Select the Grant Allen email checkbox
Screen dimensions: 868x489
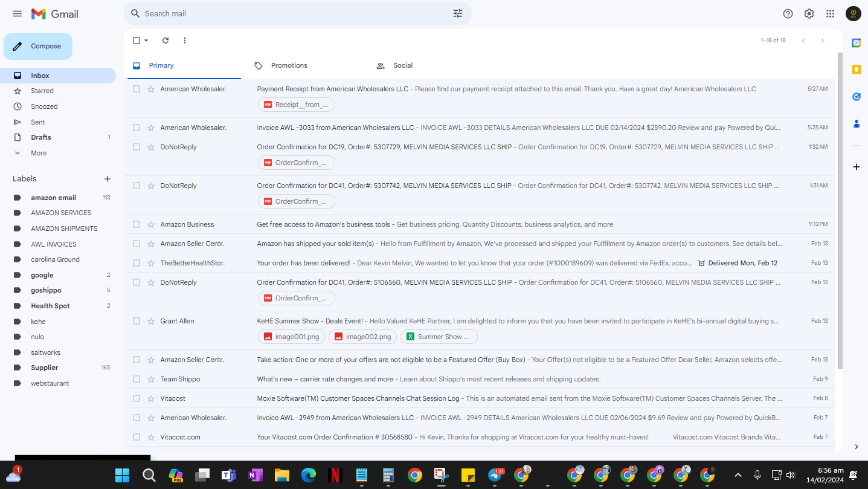(x=137, y=321)
